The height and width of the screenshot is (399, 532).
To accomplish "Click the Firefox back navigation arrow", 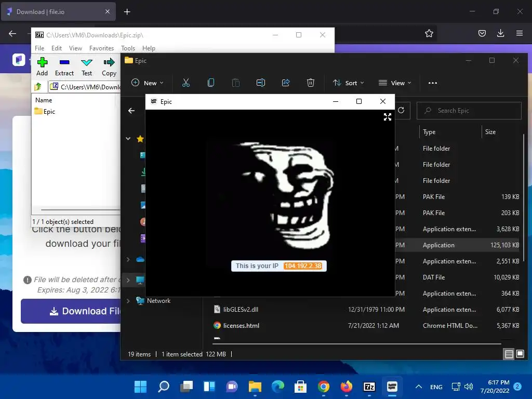I will coord(12,33).
